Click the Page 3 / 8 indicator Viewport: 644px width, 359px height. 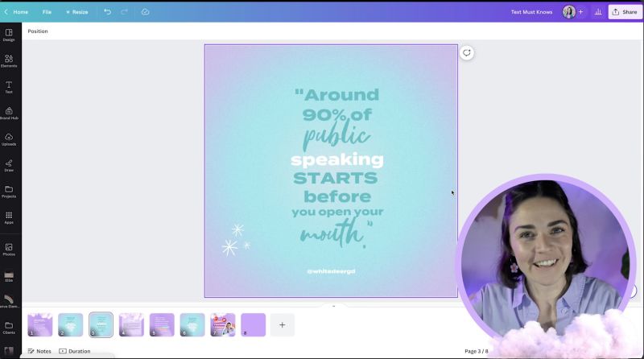[x=477, y=351]
